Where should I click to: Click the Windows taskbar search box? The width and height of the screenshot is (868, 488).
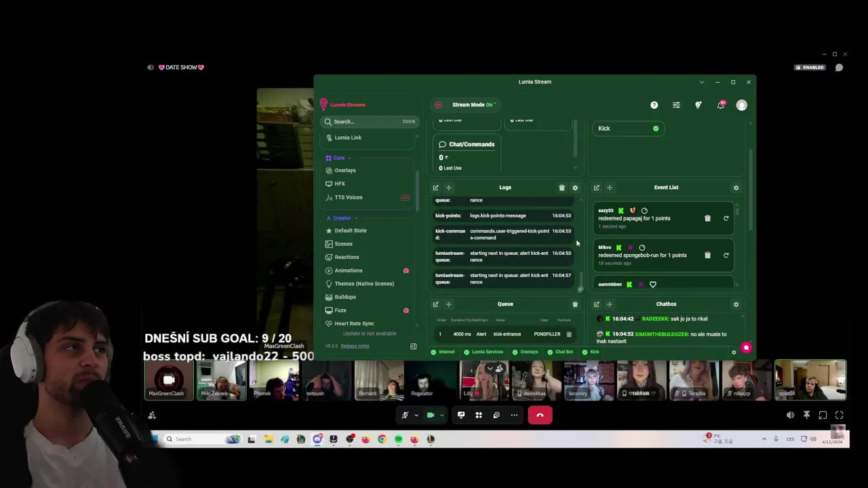point(203,439)
